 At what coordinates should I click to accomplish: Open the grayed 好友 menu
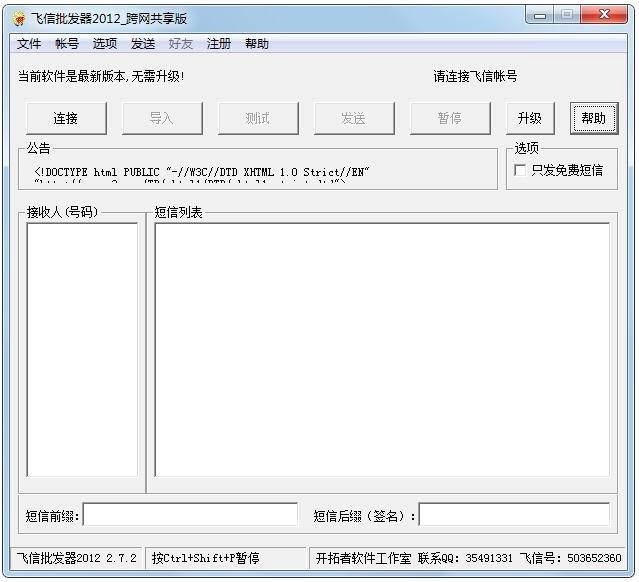pyautogui.click(x=181, y=44)
